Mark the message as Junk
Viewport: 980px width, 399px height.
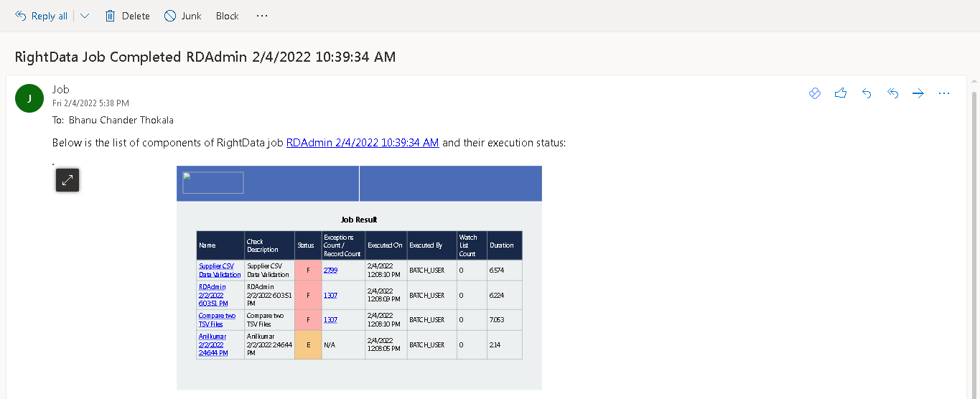[182, 16]
